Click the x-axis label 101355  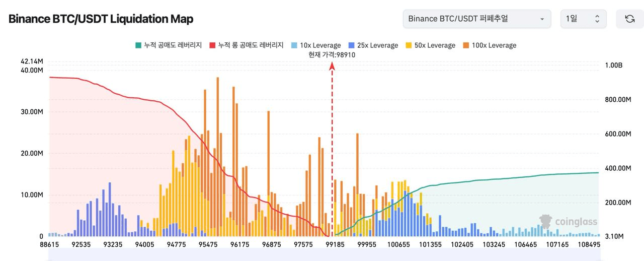click(x=430, y=244)
